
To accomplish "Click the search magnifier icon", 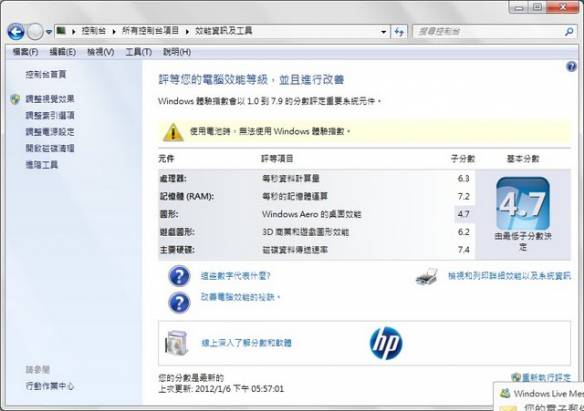I will [x=569, y=32].
